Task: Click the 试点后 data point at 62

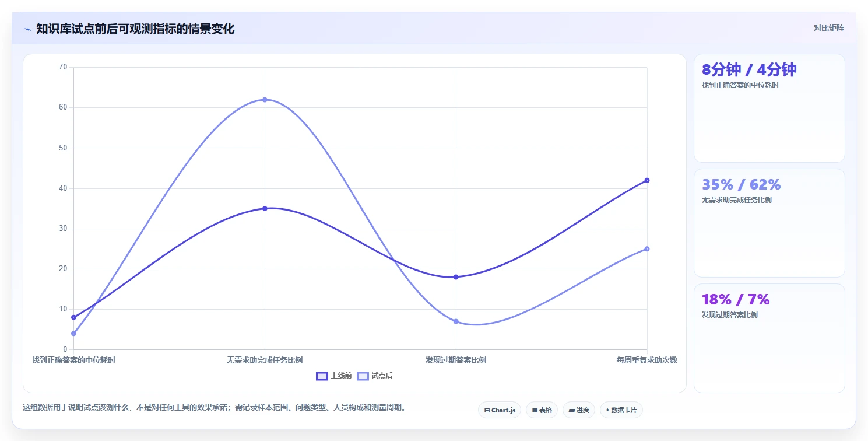Action: pyautogui.click(x=265, y=100)
